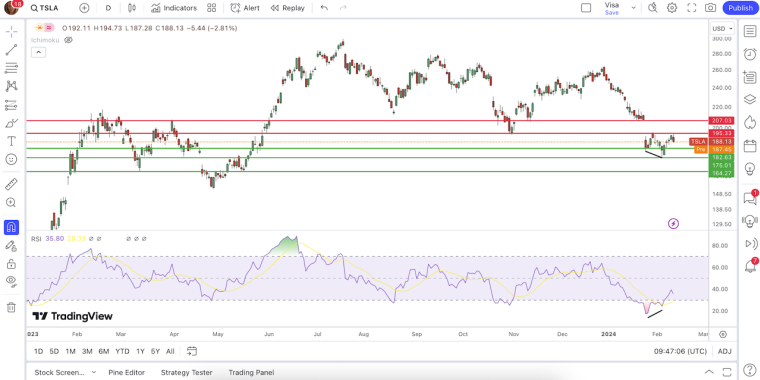Collapse the indicator legend arrow
Screen dimensions: 760x380
39,52
